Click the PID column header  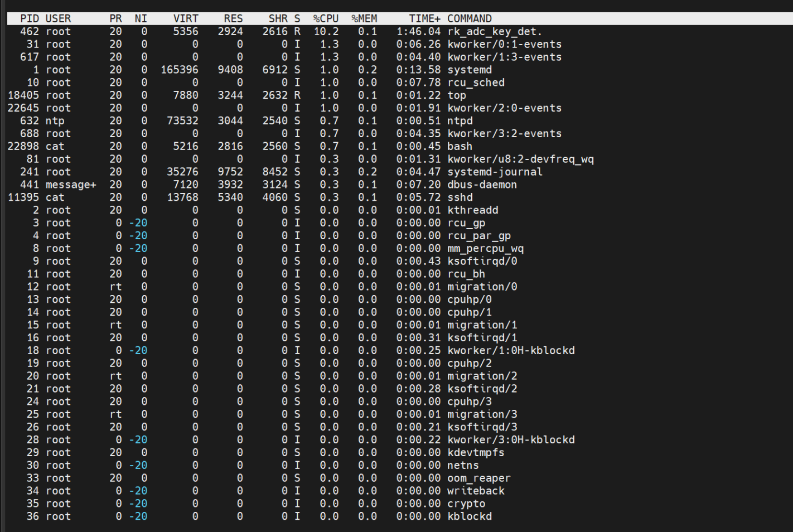(x=30, y=18)
